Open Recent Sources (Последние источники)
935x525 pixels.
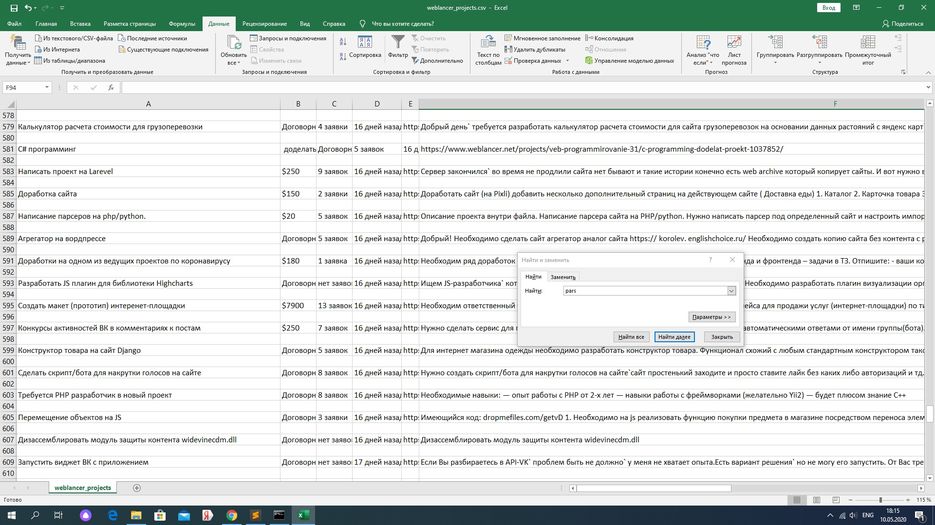coord(153,38)
